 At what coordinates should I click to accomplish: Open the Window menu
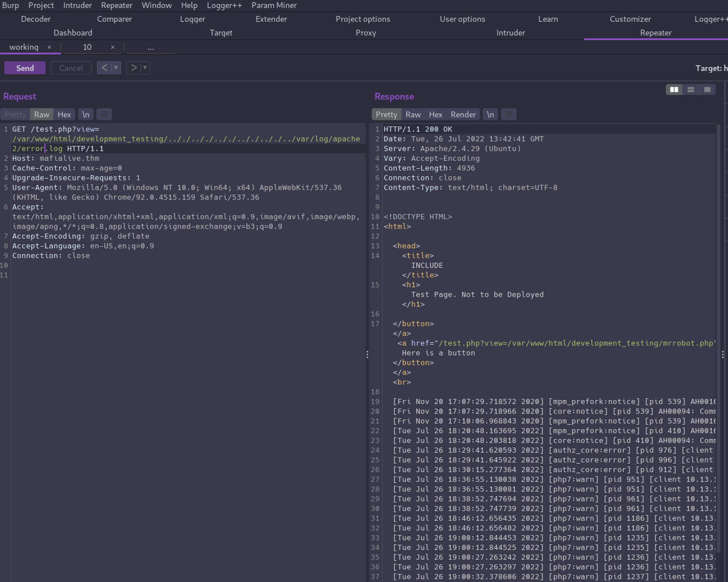pos(157,5)
